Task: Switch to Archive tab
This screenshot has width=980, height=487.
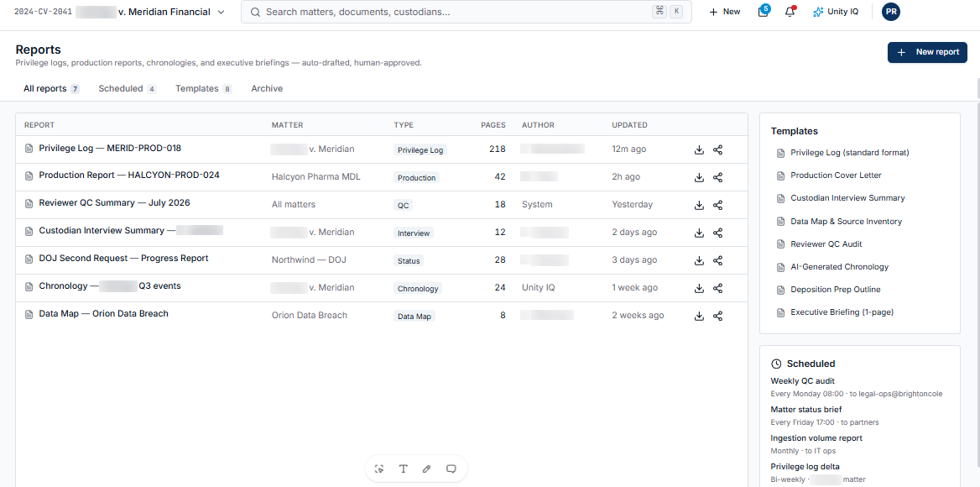Action: pyautogui.click(x=267, y=89)
